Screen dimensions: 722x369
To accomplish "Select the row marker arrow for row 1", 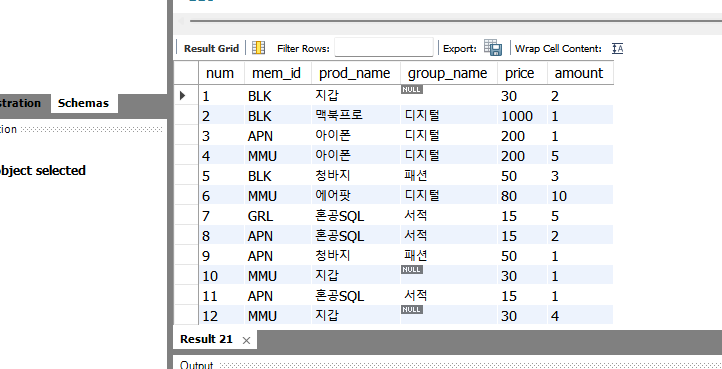I will pyautogui.click(x=183, y=95).
